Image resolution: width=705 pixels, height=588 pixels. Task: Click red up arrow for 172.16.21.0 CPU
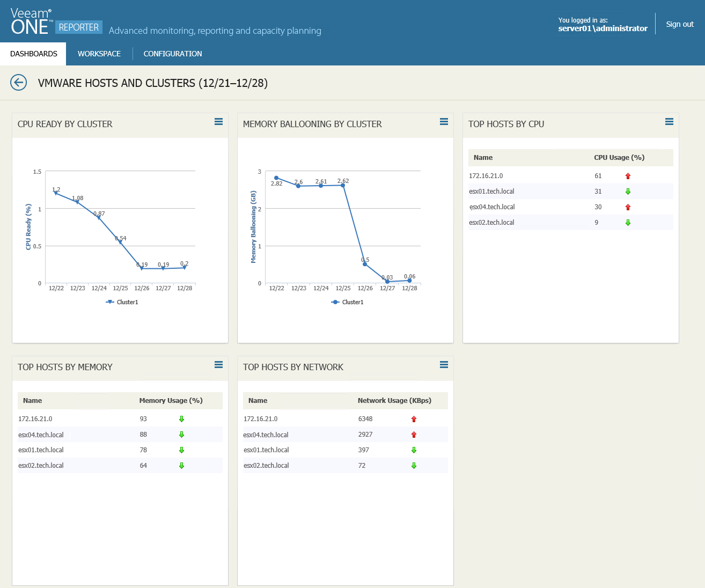[628, 176]
